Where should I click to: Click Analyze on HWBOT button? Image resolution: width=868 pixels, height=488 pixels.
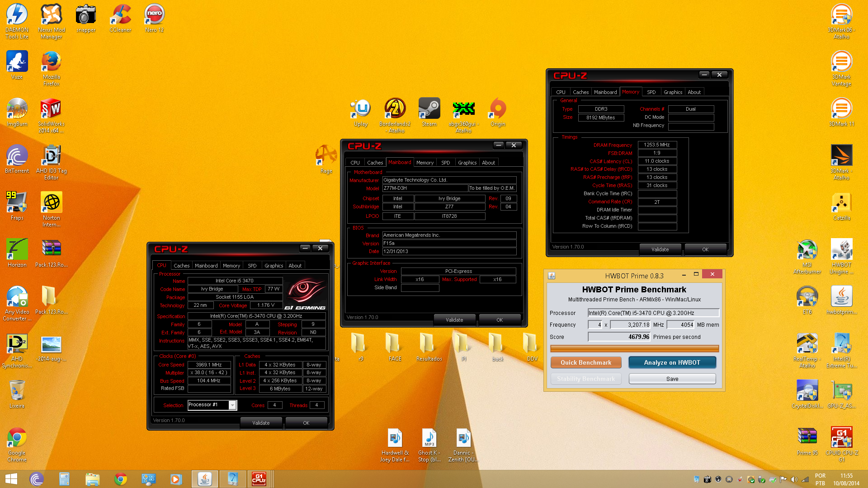672,362
